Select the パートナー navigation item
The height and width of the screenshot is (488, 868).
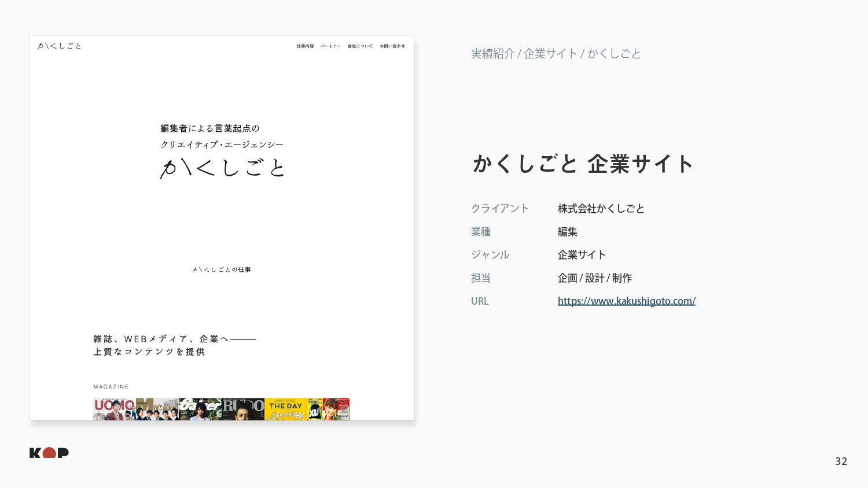pos(330,46)
